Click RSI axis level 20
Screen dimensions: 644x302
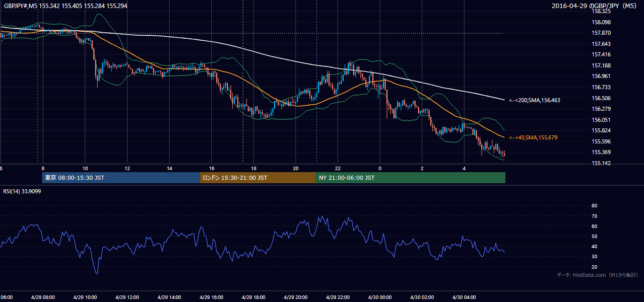[x=594, y=267]
